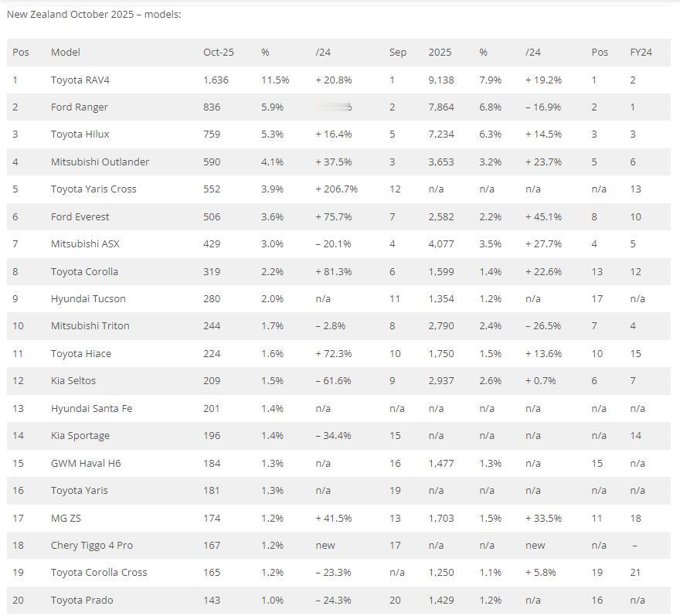
Task: Click the Oct-25 column header
Action: (218, 52)
